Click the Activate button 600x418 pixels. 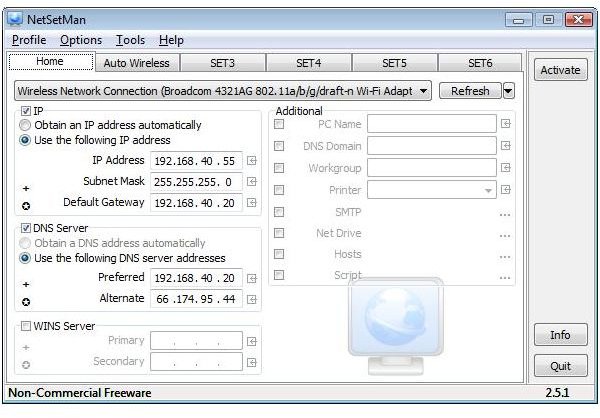561,70
